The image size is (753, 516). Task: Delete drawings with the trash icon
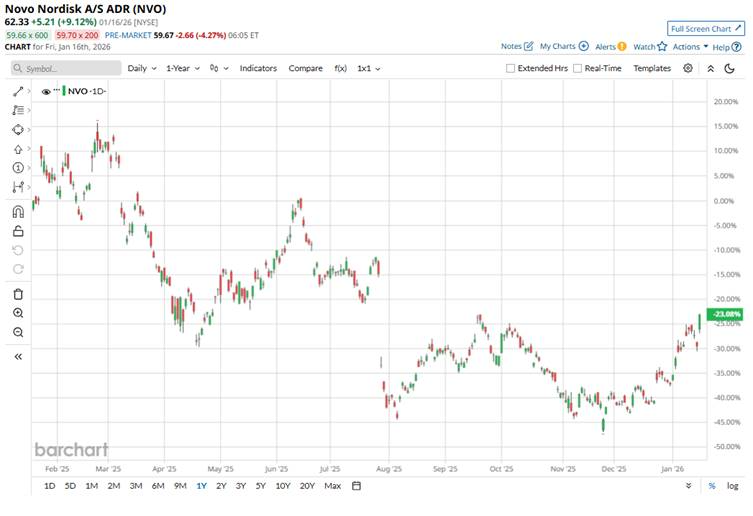[x=18, y=294]
